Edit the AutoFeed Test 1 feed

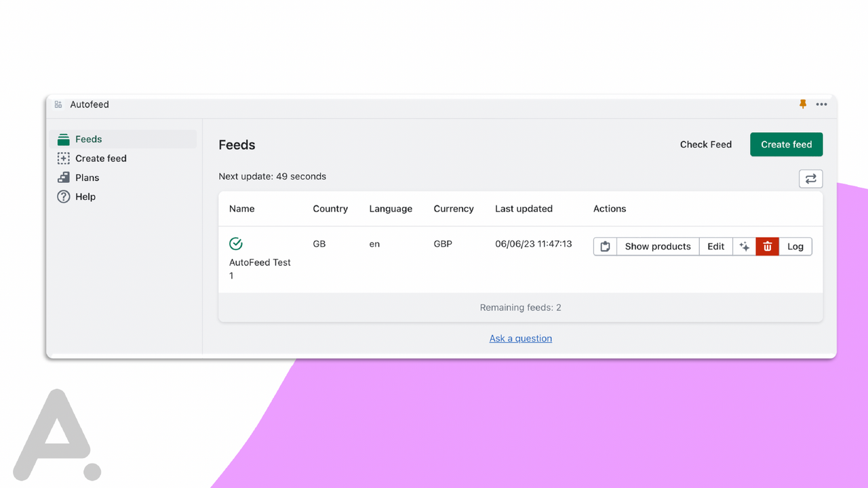coord(715,246)
